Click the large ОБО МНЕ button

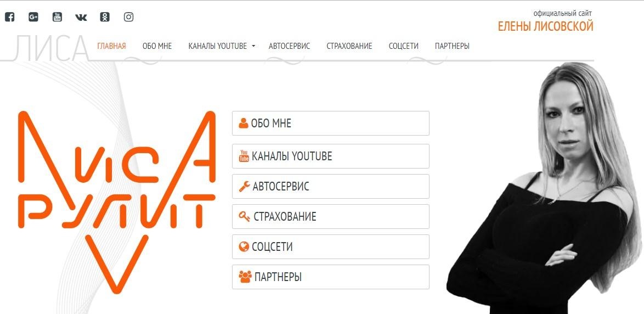coord(331,123)
